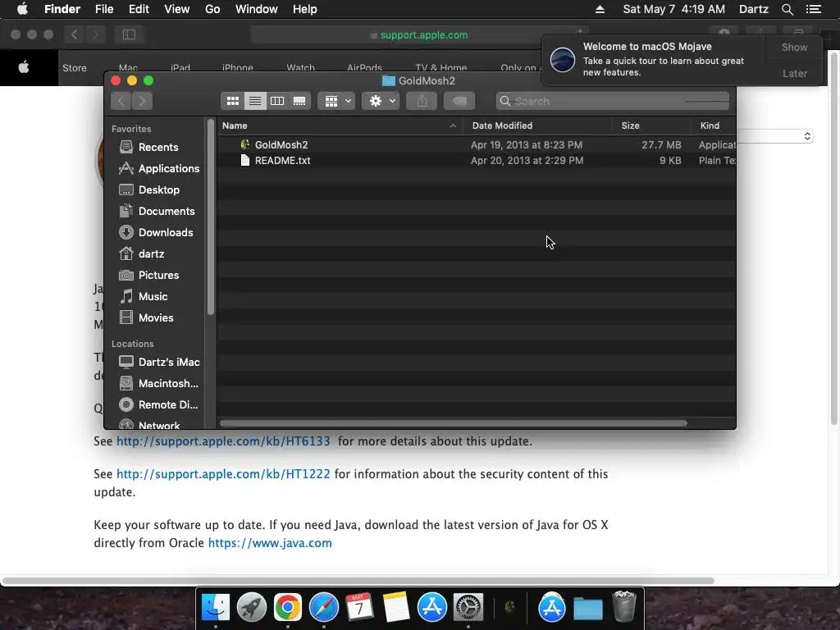Open the Downloads folder stack in Dock
The width and height of the screenshot is (840, 630).
[x=587, y=608]
